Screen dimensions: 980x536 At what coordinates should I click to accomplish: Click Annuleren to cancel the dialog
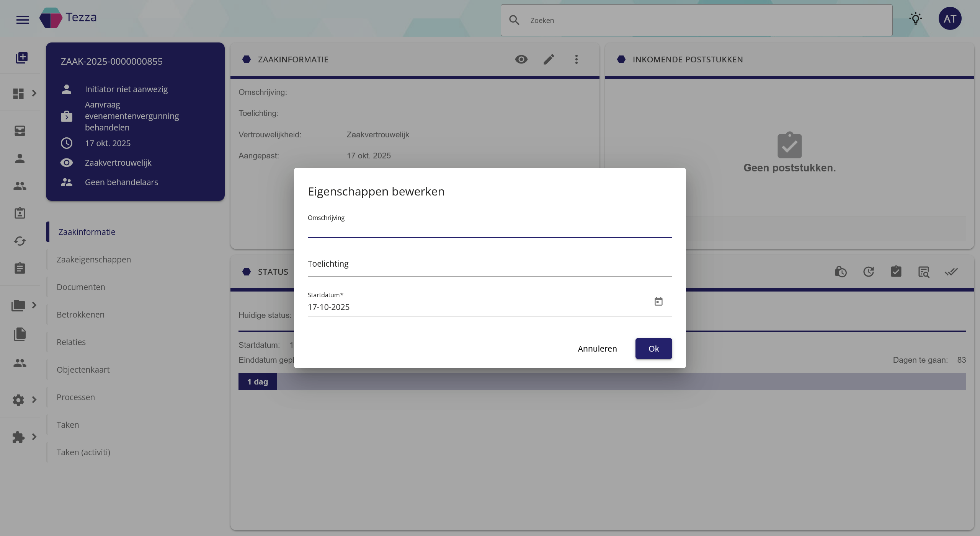pyautogui.click(x=597, y=349)
